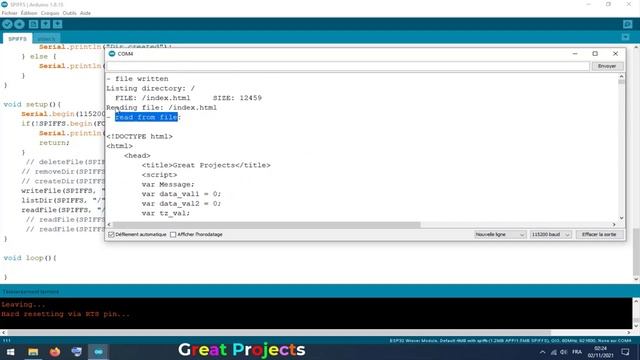Click the New sketch toolbar icon

pos(33,24)
